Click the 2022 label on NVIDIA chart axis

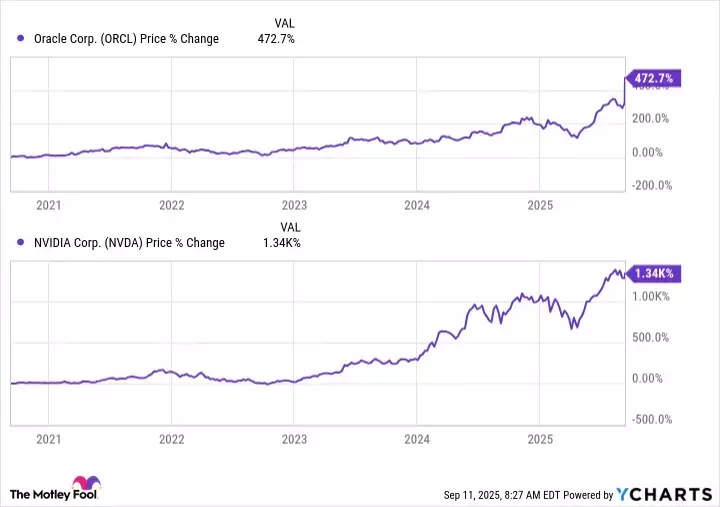click(172, 439)
